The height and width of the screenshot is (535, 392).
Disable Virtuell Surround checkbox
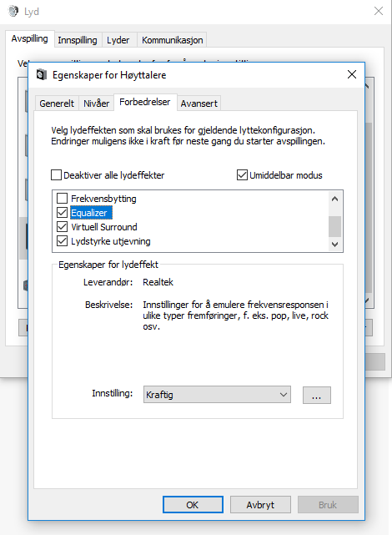[62, 226]
